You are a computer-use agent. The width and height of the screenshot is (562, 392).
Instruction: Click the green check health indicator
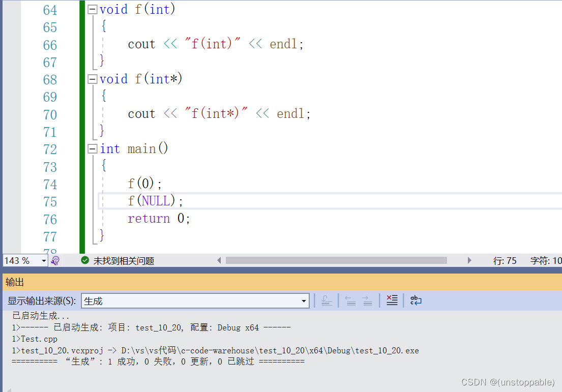pos(84,260)
